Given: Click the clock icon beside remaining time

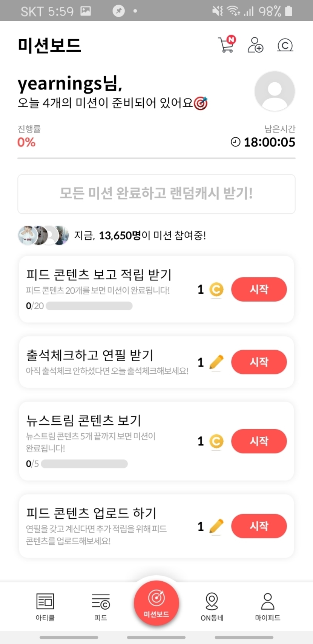Looking at the screenshot, I should (235, 142).
